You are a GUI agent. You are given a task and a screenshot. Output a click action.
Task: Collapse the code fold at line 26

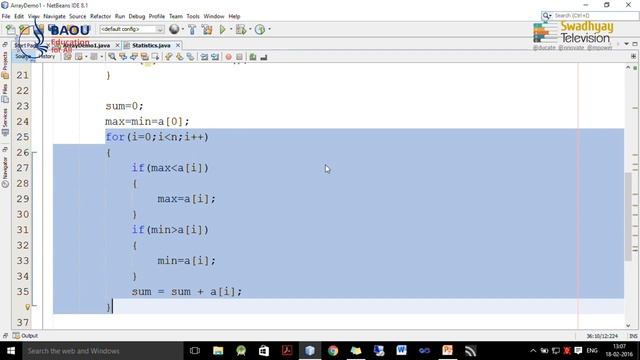(x=34, y=153)
